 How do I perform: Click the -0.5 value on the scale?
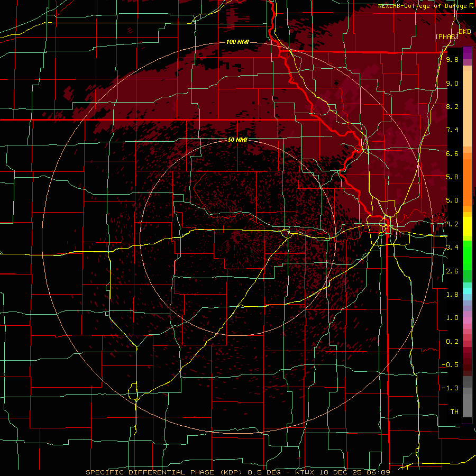450,365
